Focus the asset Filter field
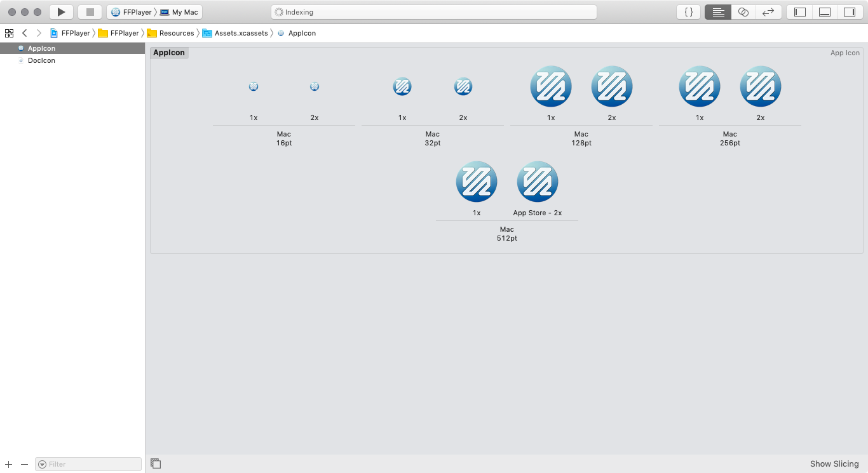Screen dimensions: 868x473 click(88, 464)
